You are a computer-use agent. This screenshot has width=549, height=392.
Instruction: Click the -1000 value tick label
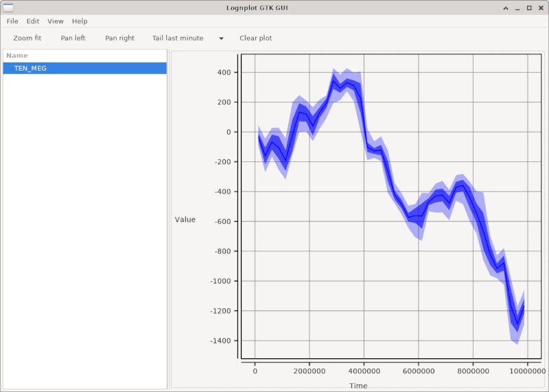220,281
